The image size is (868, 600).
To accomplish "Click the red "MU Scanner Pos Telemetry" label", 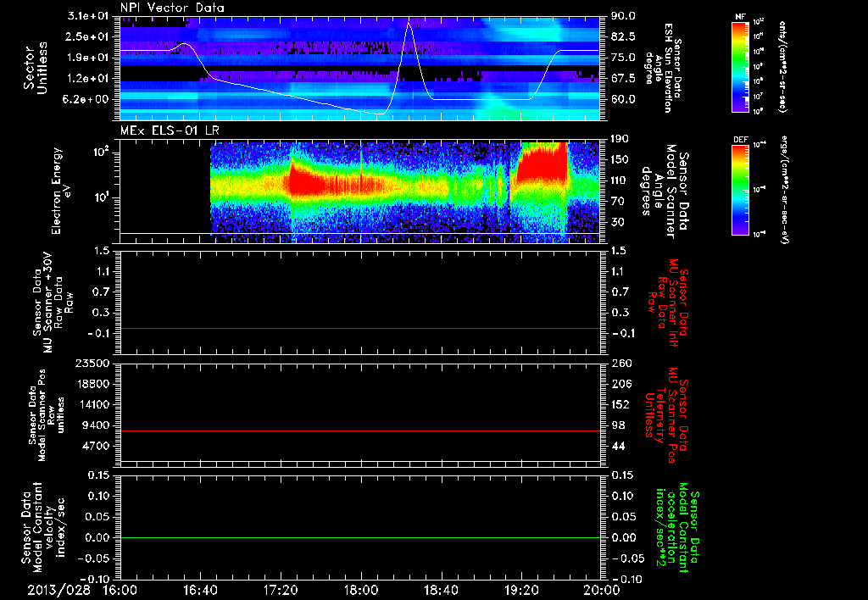I will click(666, 415).
